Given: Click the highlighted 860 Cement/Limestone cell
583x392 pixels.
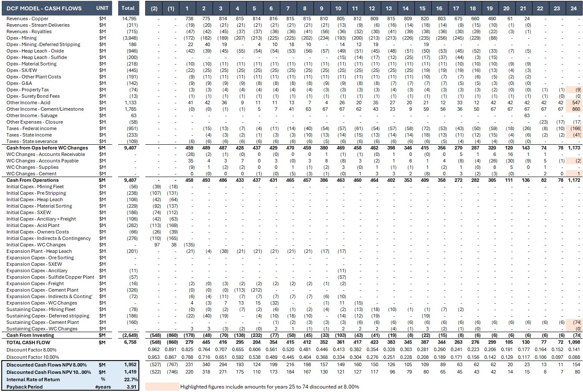Looking at the screenshot, I should [x=576, y=109].
